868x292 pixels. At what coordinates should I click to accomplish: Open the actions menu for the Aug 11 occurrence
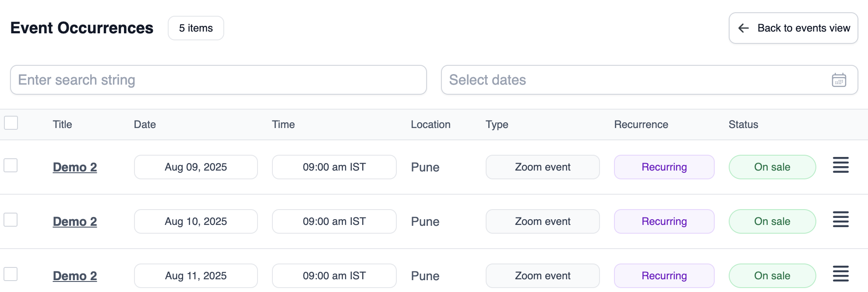click(840, 274)
